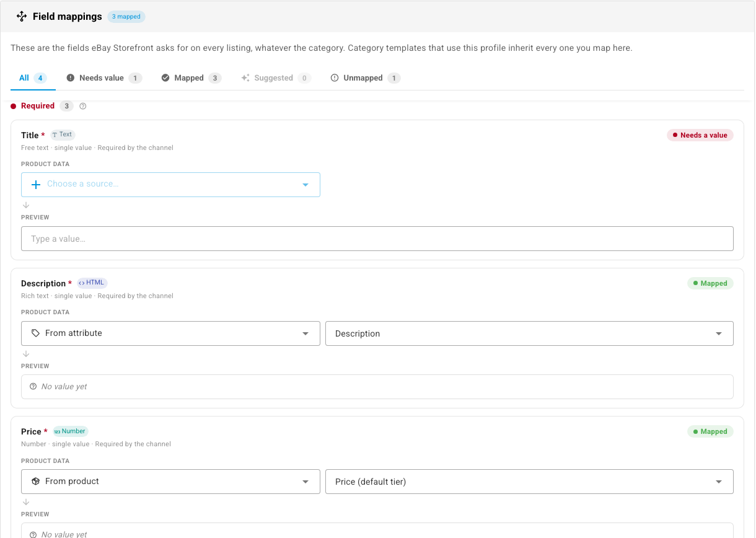Click the down arrow under Description source
The image size is (756, 538).
(x=26, y=354)
